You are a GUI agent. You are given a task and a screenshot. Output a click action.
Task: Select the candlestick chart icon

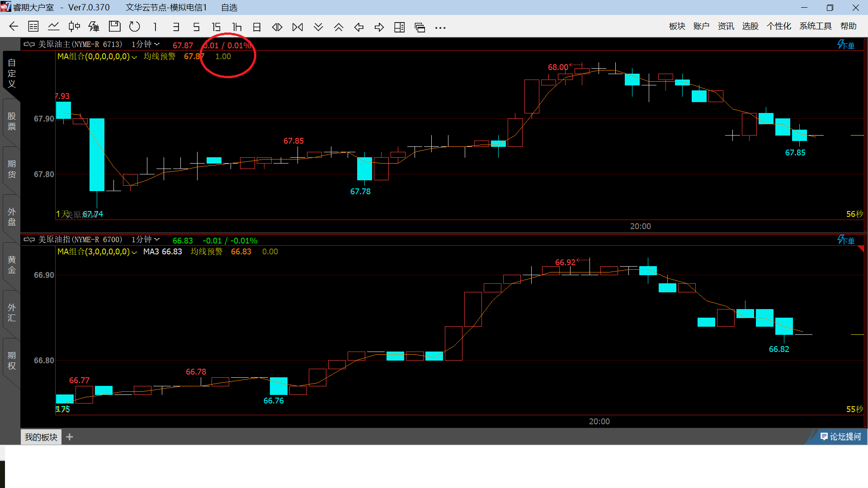[74, 27]
